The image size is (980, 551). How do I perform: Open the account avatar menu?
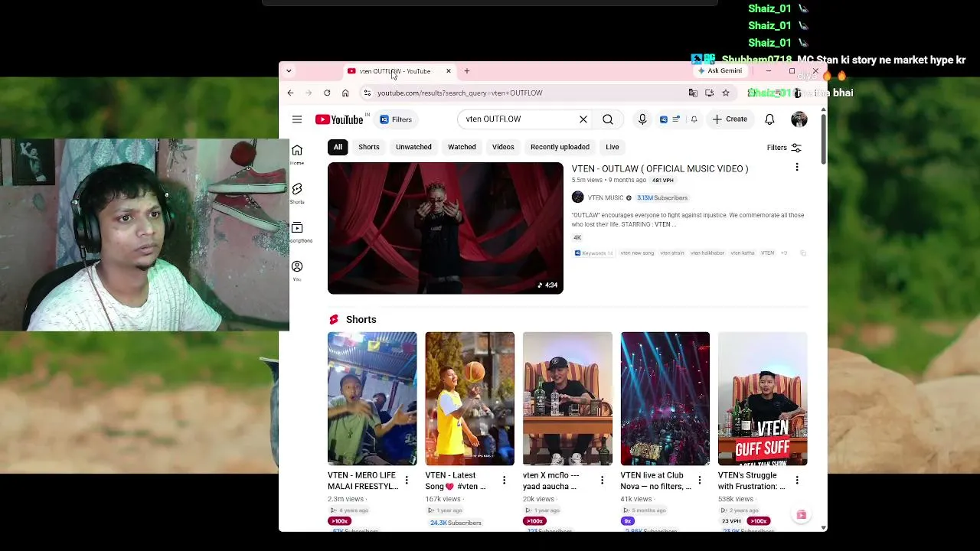(799, 119)
